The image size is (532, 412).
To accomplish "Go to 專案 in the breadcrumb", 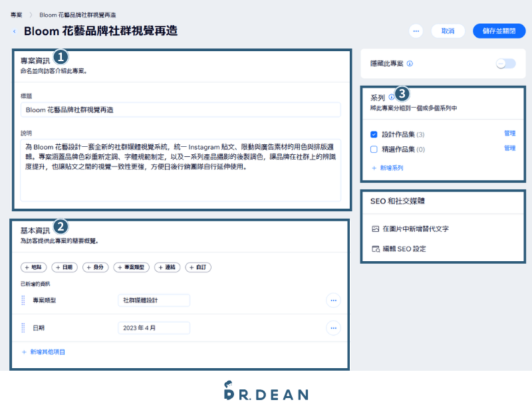I will (16, 15).
